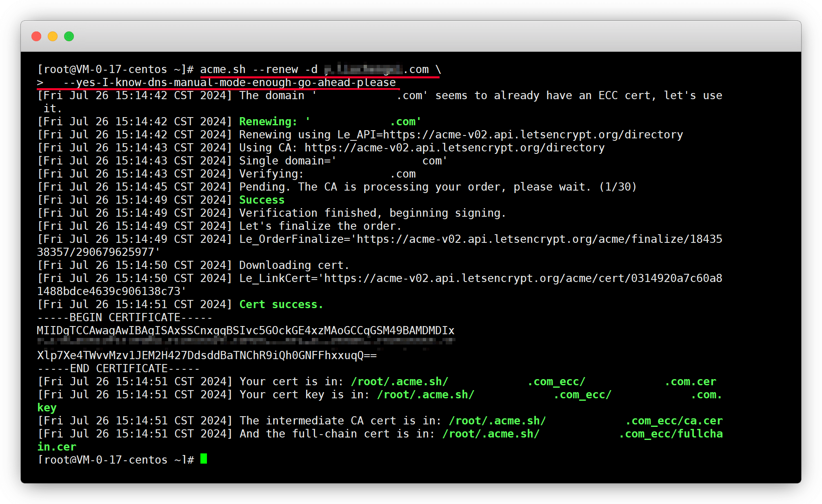Click the 'acme.sh --renew' command text
This screenshot has width=822, height=504.
pyautogui.click(x=249, y=69)
